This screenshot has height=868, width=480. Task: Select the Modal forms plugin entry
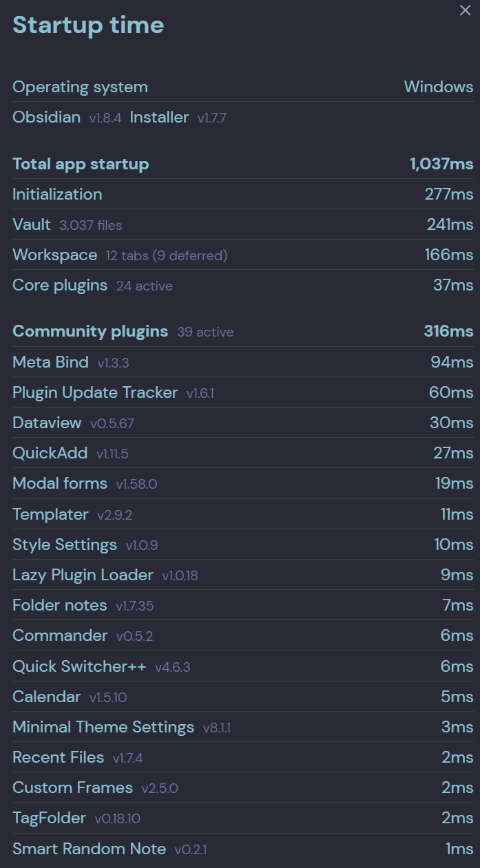(243, 483)
